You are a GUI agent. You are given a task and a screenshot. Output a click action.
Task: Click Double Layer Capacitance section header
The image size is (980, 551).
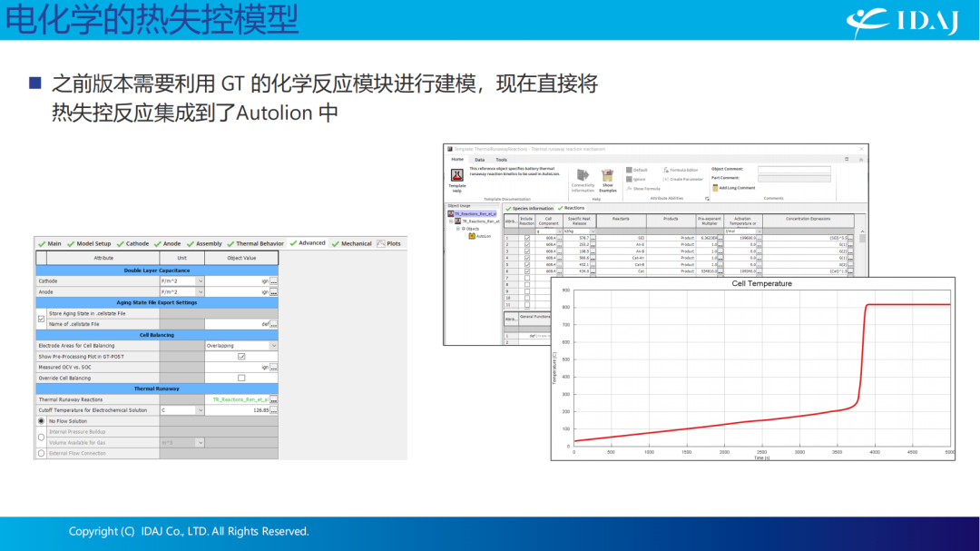click(157, 271)
